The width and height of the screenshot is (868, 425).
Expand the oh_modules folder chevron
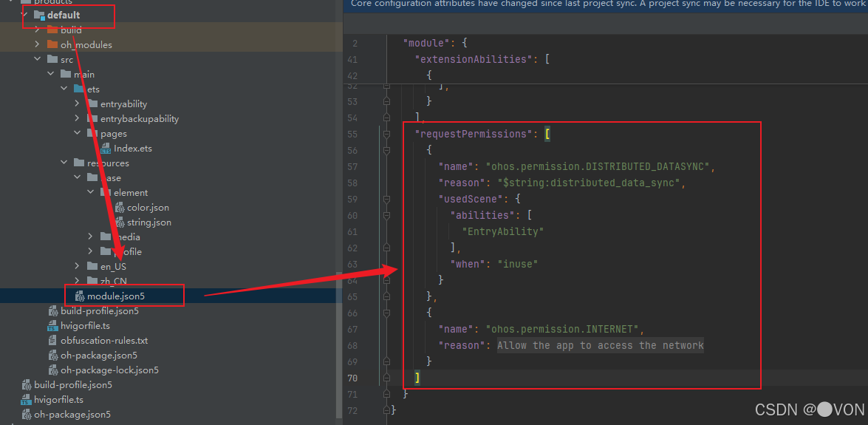[x=37, y=45]
